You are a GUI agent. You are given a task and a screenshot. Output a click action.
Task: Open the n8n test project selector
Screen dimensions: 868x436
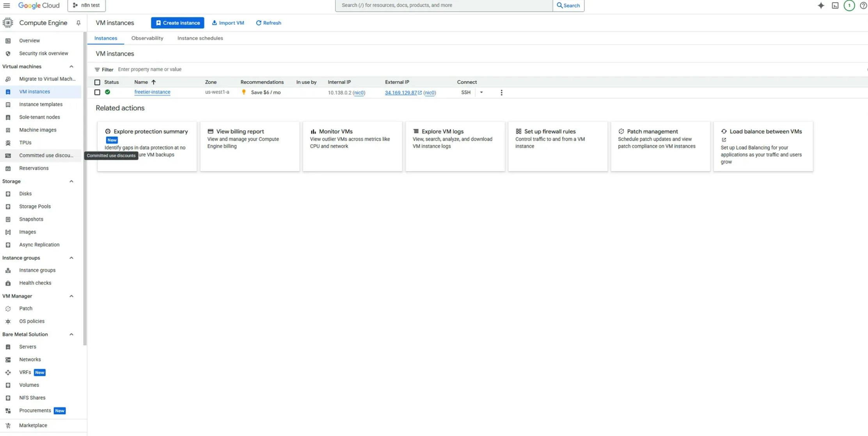pos(87,5)
